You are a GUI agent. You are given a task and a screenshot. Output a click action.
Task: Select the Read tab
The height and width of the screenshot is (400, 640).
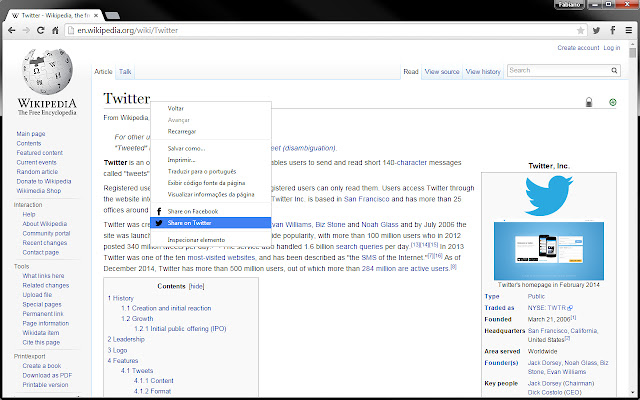pyautogui.click(x=411, y=71)
